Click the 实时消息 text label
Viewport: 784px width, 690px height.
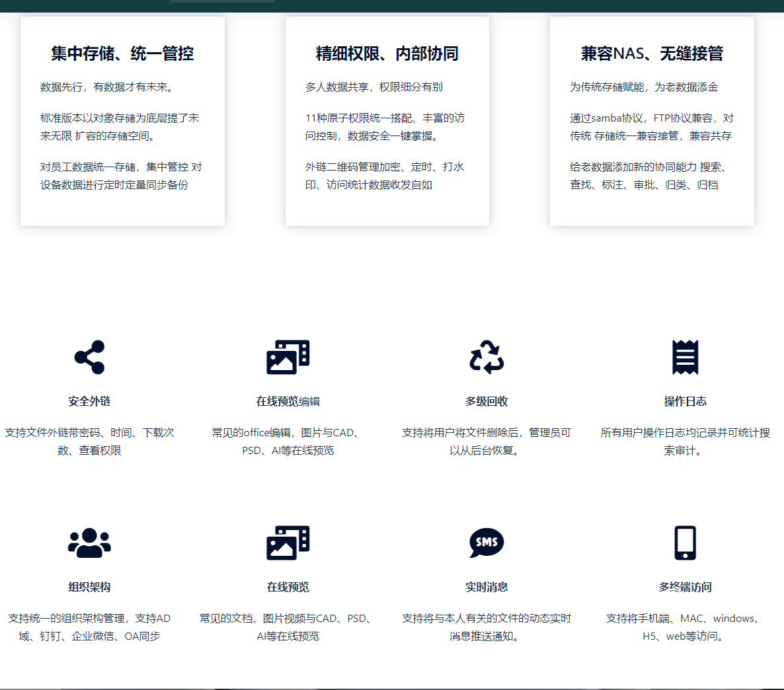point(487,586)
